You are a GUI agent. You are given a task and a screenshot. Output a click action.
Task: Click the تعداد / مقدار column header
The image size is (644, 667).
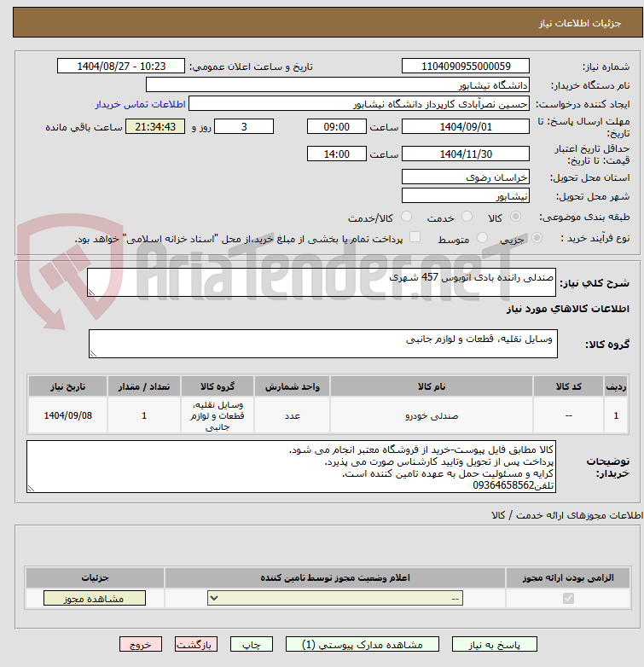(x=144, y=386)
